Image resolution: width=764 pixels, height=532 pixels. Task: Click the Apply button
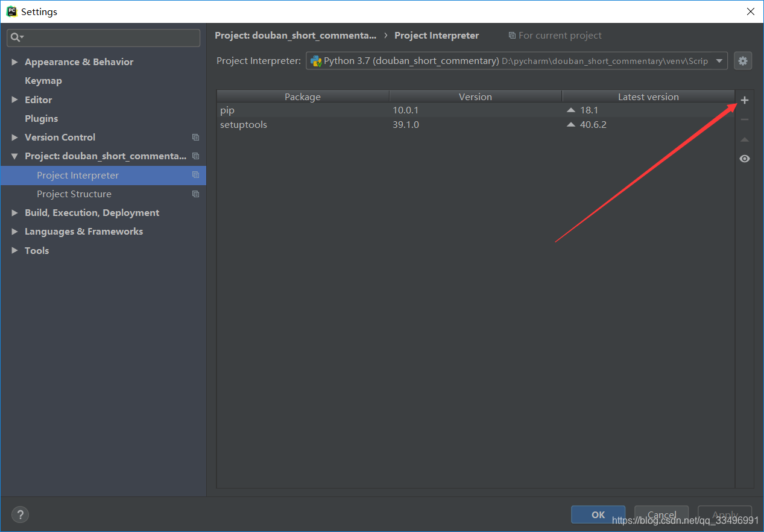point(725,515)
